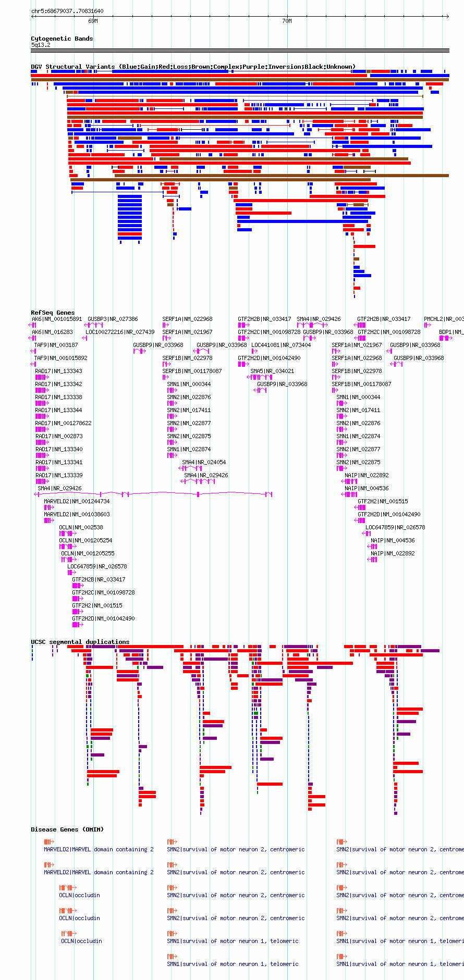Select transcript RAD17|NM_133341
The height and width of the screenshot is (980, 464).
coord(59,462)
